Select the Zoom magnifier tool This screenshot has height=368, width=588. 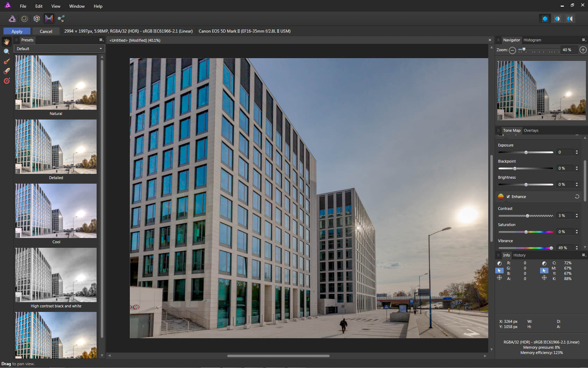tap(6, 52)
